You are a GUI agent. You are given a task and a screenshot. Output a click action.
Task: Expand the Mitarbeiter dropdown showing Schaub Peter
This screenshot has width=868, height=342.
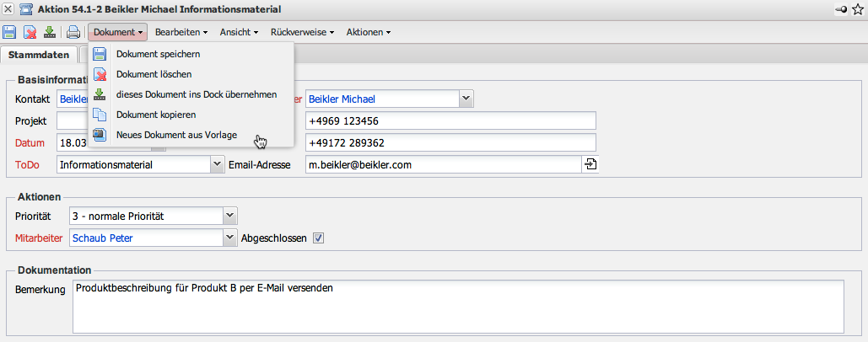(230, 238)
